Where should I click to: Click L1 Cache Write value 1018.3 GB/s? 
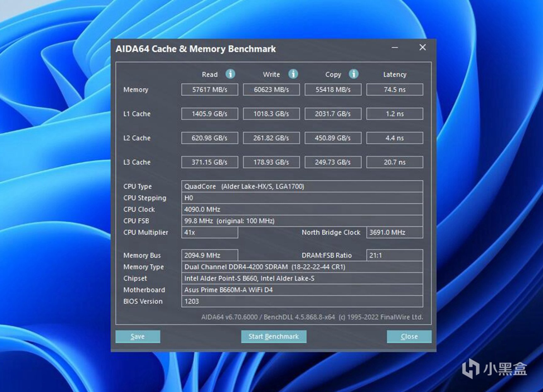tap(271, 114)
